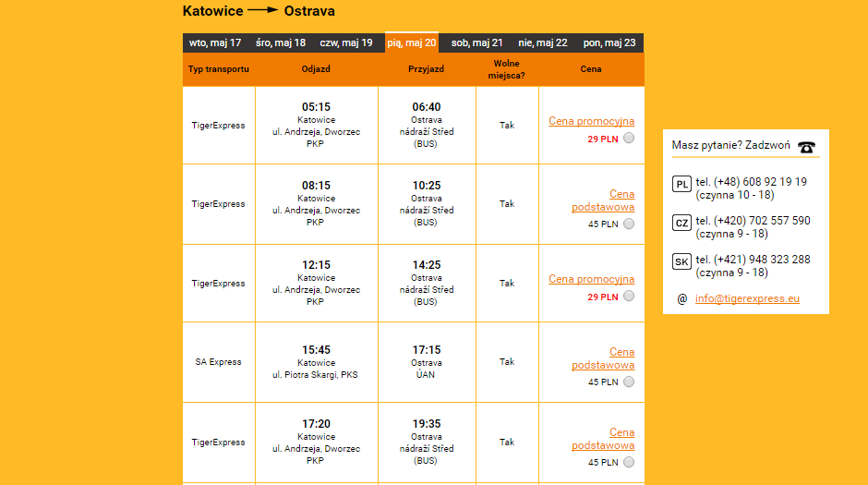Click the 05:15 departure time

click(316, 107)
